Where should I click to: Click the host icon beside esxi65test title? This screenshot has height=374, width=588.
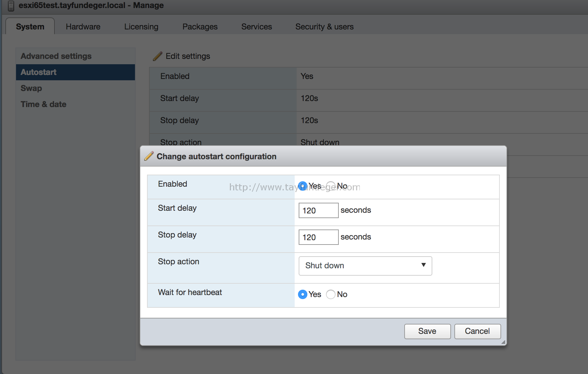[11, 6]
